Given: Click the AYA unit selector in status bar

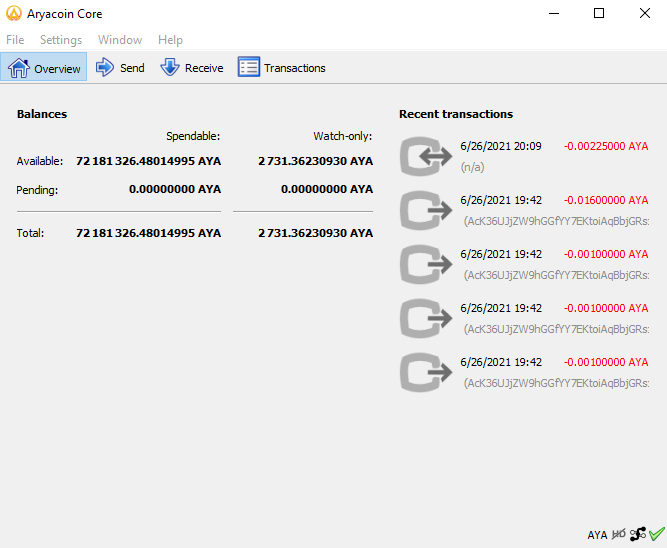Looking at the screenshot, I should (x=597, y=535).
